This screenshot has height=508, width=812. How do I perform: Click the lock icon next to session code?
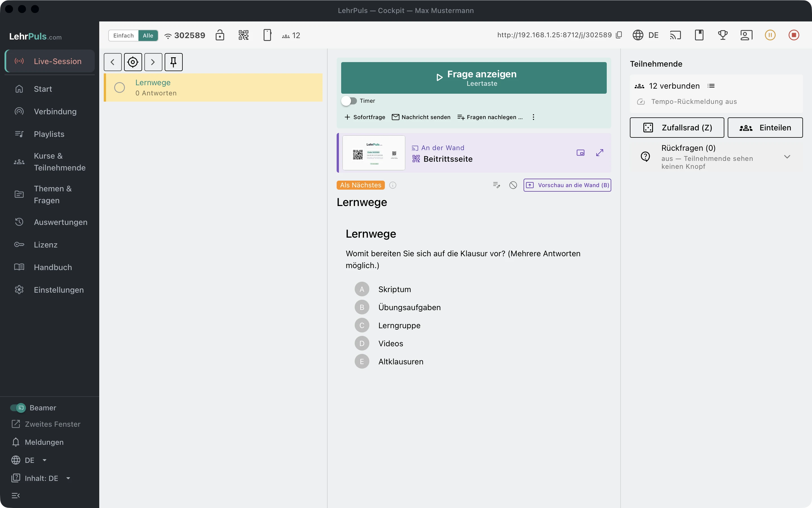click(220, 35)
